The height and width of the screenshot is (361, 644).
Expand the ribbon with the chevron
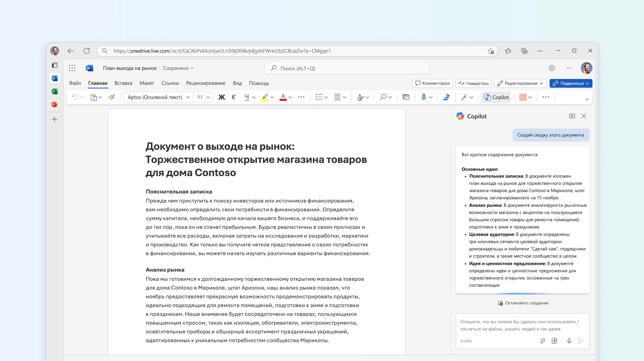(587, 99)
